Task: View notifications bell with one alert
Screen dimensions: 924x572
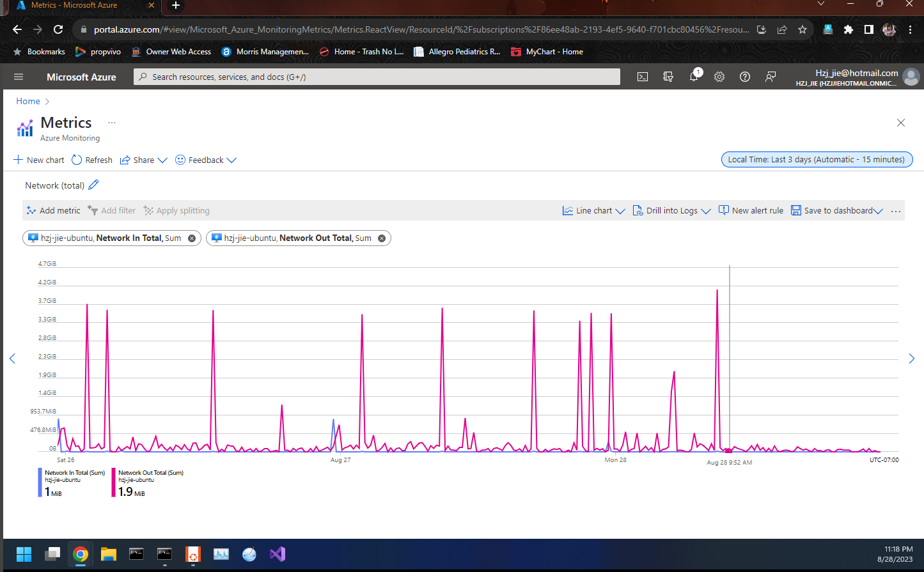Action: (x=693, y=76)
